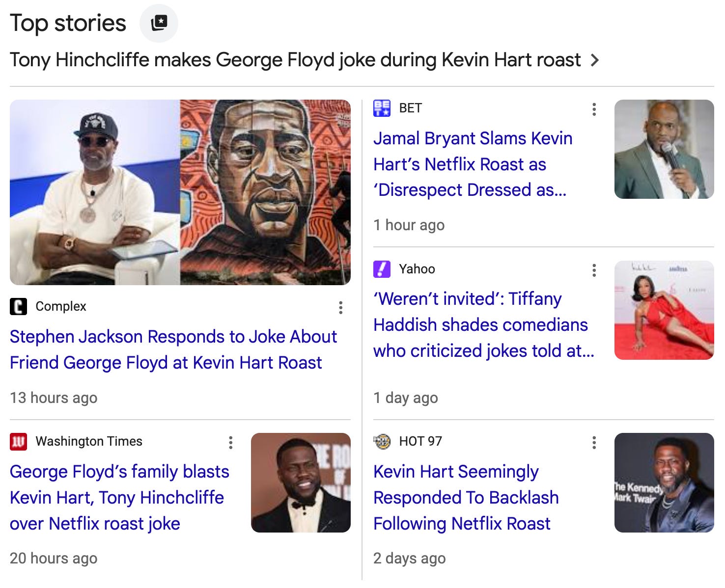Image resolution: width=725 pixels, height=588 pixels.
Task: Open Tiffany Haddish 'Weren't invited' headline
Action: (x=484, y=324)
